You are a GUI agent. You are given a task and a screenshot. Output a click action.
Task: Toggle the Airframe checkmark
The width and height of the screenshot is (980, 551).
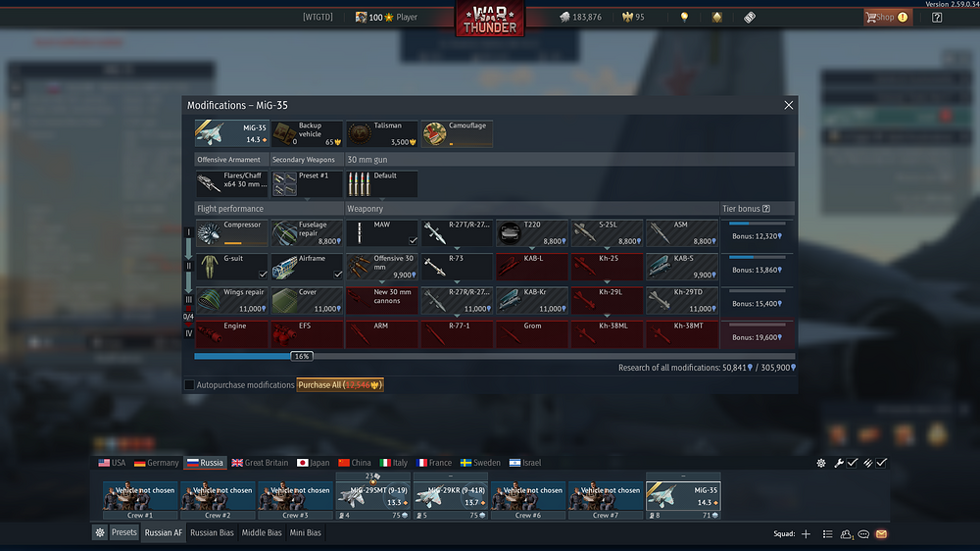point(337,275)
